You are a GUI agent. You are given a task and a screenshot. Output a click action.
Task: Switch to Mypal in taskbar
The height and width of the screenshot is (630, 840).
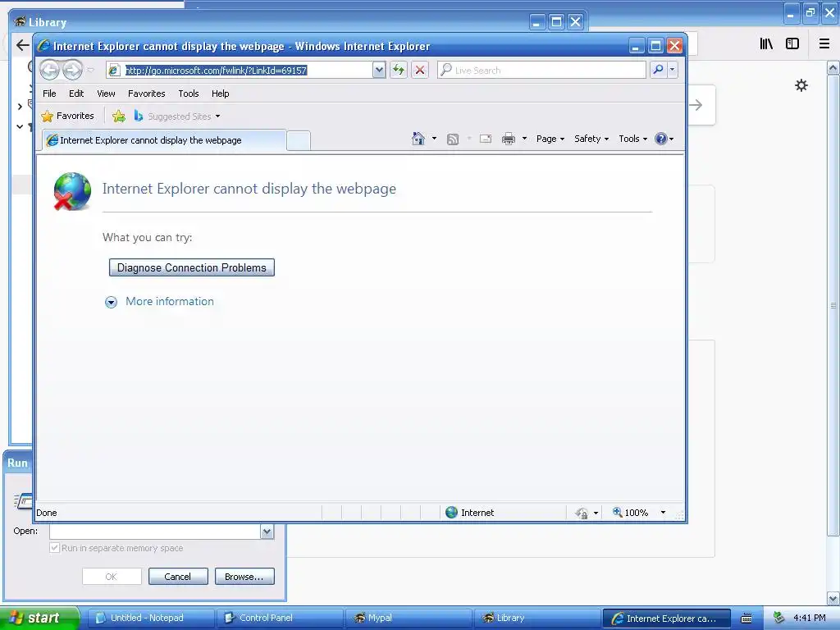[409, 619]
